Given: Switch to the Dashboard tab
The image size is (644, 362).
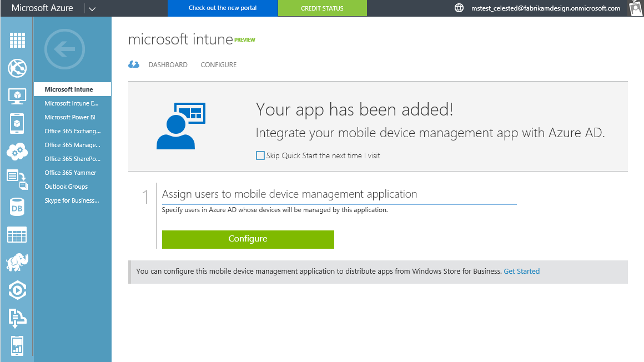Looking at the screenshot, I should [168, 65].
